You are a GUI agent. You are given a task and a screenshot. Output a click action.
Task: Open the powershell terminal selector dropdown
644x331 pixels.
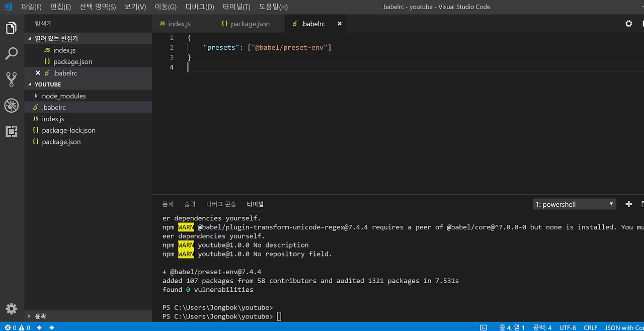click(x=575, y=204)
